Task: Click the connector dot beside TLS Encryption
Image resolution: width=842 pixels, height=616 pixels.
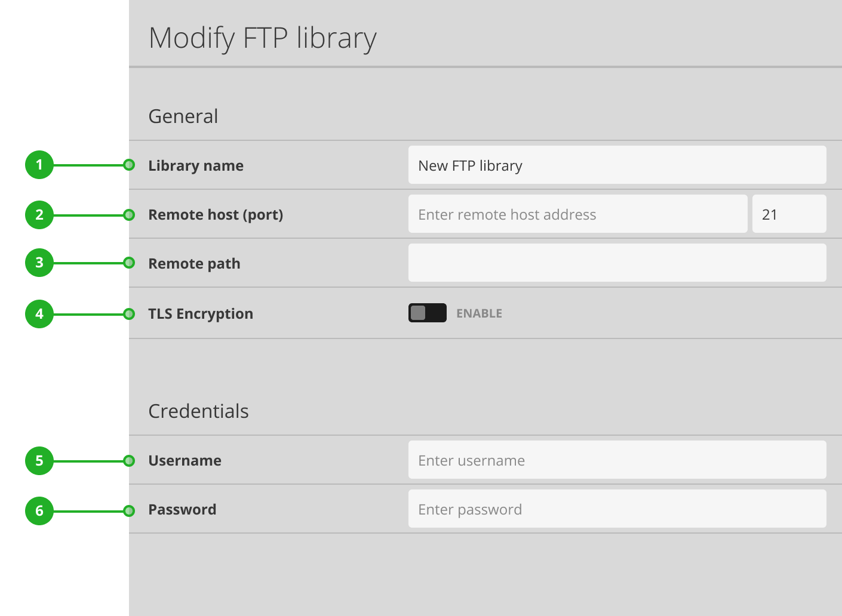Action: pyautogui.click(x=129, y=313)
